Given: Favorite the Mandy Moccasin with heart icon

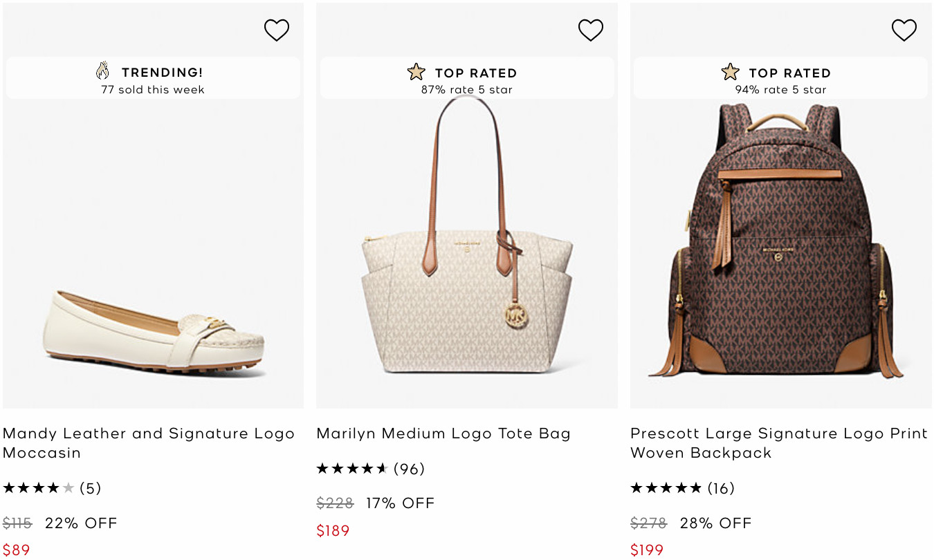Looking at the screenshot, I should click(x=276, y=30).
